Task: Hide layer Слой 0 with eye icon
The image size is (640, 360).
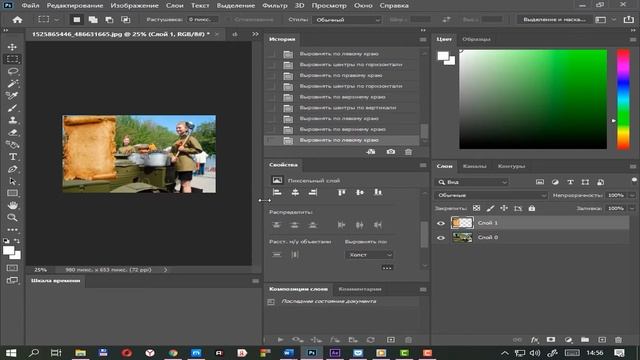Action: [441, 238]
